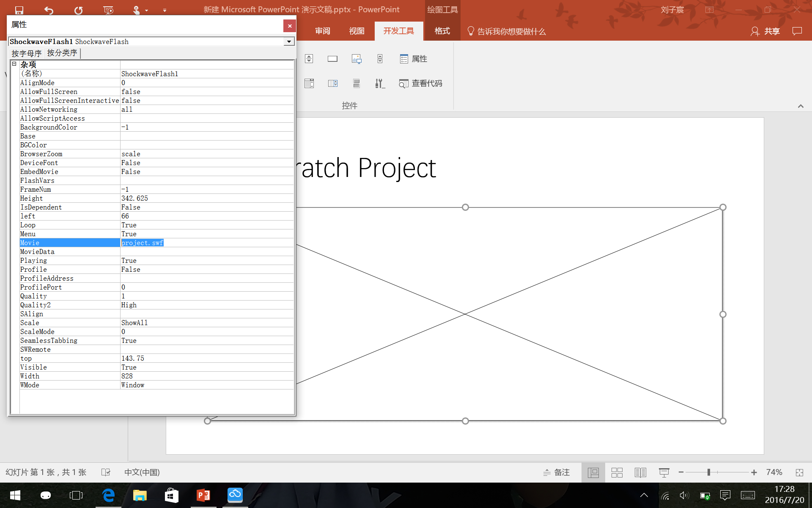Click the Image control icon in ribbon

[x=357, y=59]
